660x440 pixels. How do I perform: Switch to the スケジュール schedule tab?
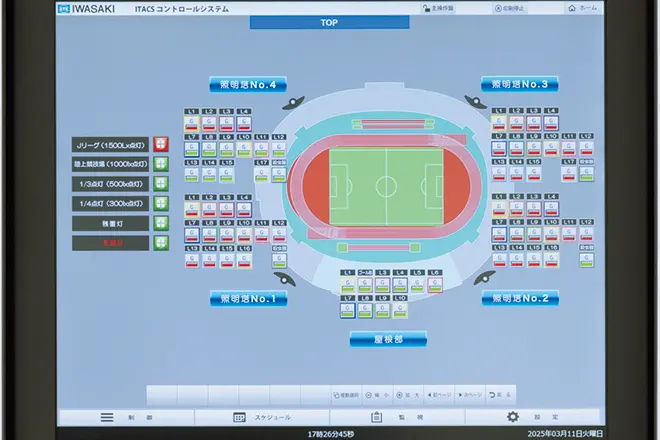point(240,417)
